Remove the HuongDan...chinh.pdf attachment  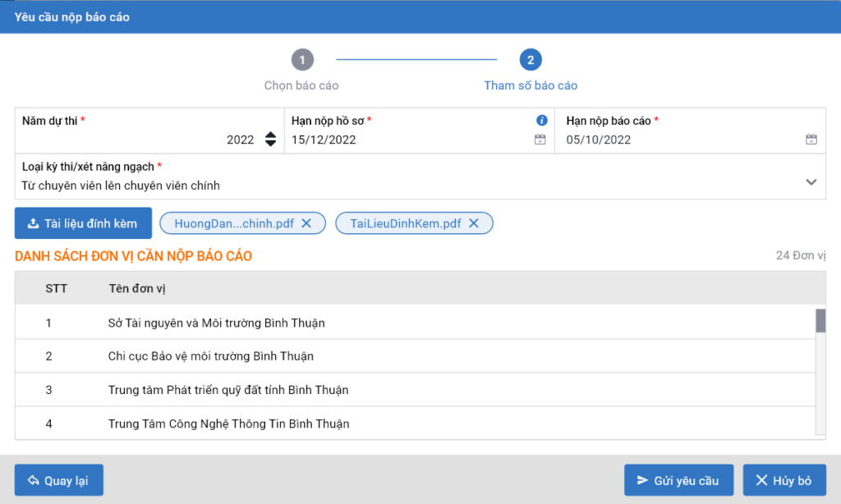pyautogui.click(x=306, y=223)
